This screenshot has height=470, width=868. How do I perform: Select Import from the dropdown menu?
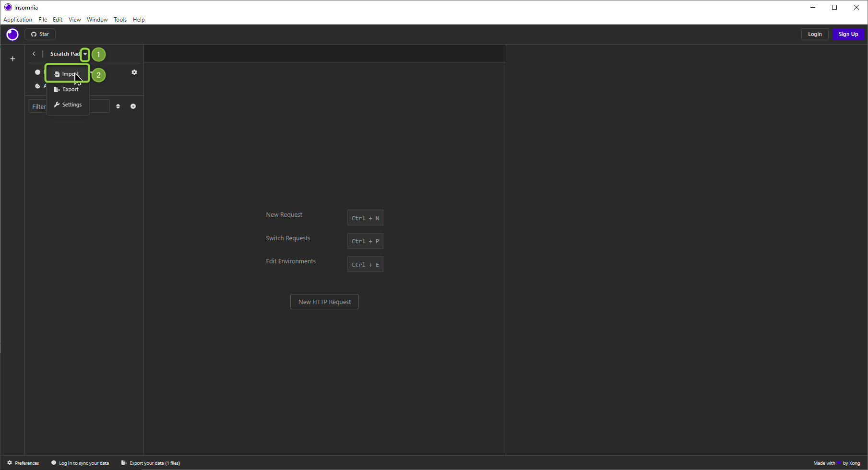(68, 74)
